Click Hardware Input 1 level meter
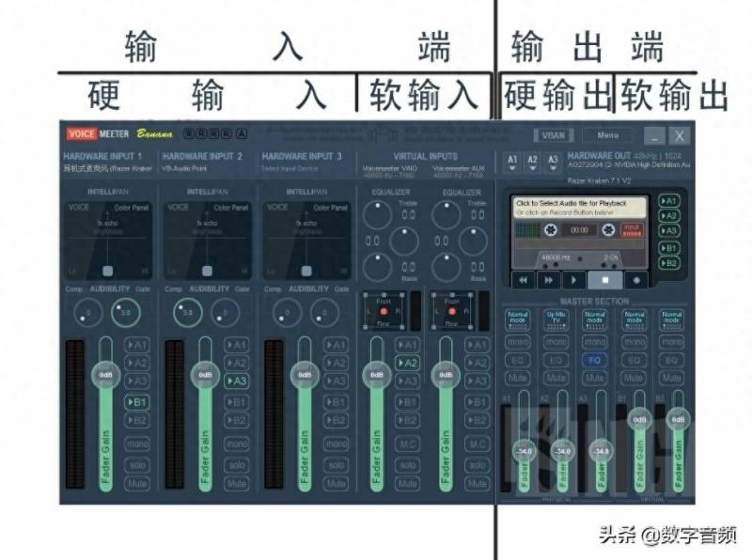Image resolution: width=752 pixels, height=560 pixels. coord(75,413)
